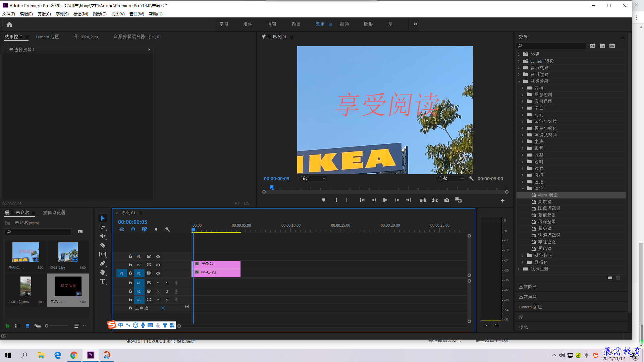This screenshot has width=644, height=362.
Task: Toggle V1 track output eye
Action: (158, 273)
